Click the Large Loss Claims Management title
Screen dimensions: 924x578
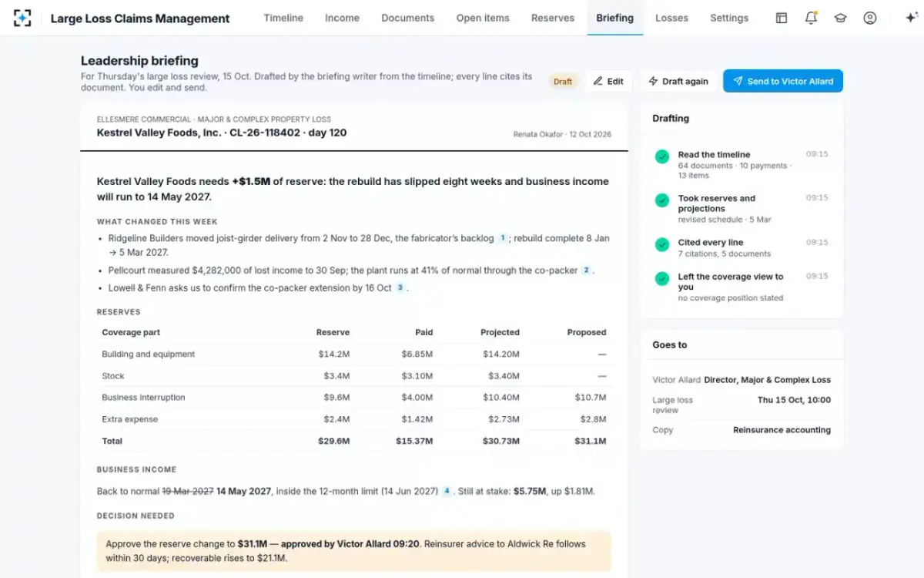pyautogui.click(x=140, y=18)
